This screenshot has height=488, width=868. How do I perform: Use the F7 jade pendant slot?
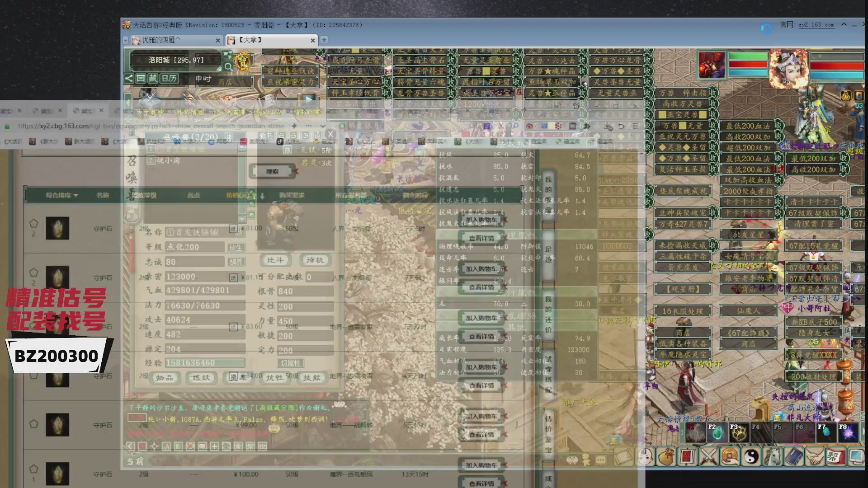827,432
